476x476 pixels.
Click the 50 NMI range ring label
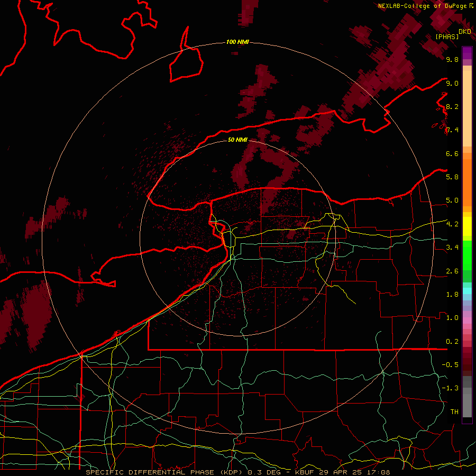(237, 140)
